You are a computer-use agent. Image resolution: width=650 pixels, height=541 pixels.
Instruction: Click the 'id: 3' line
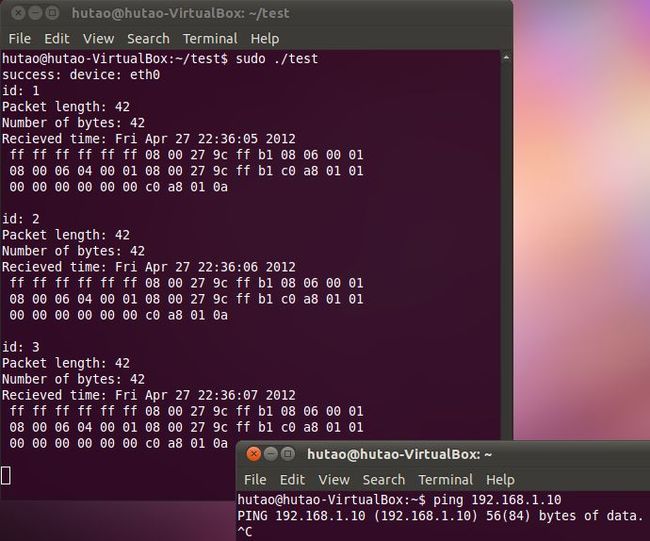coord(20,347)
